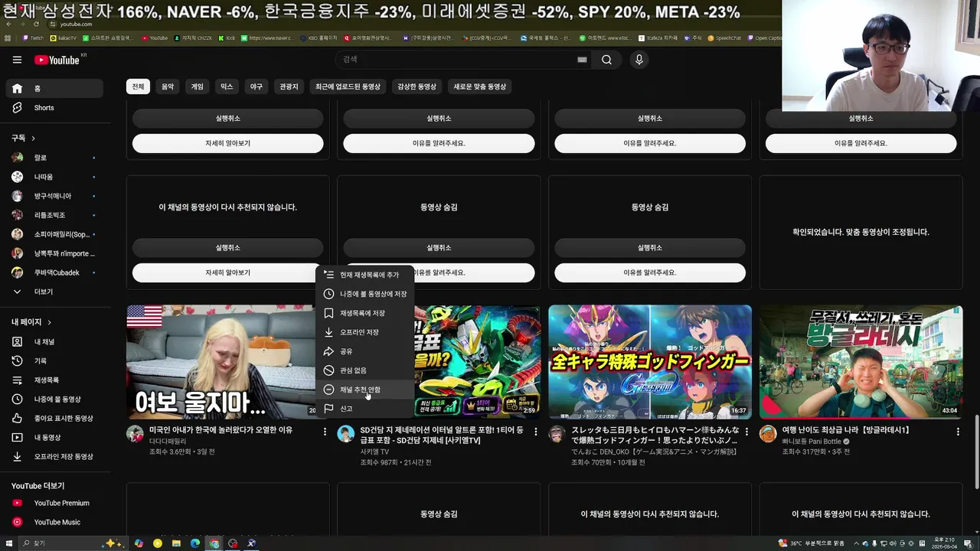This screenshot has width=980, height=551.
Task: Play the 방글라데시 video thumbnail
Action: tap(861, 362)
